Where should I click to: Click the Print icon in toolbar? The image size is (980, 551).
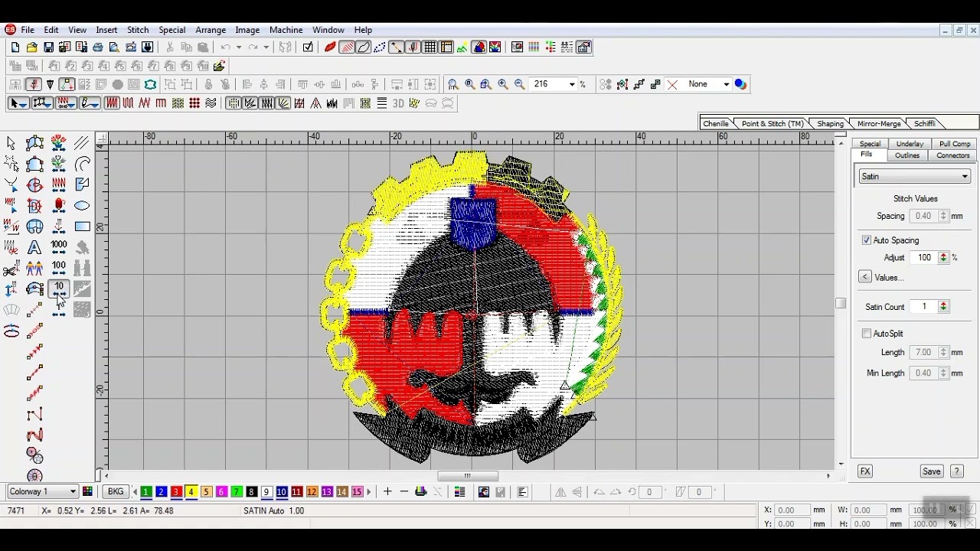coord(98,47)
